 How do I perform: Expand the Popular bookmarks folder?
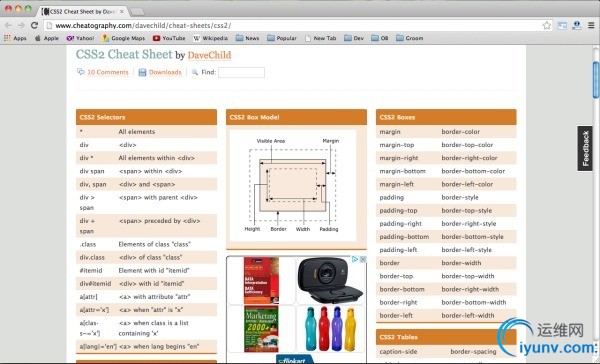282,38
